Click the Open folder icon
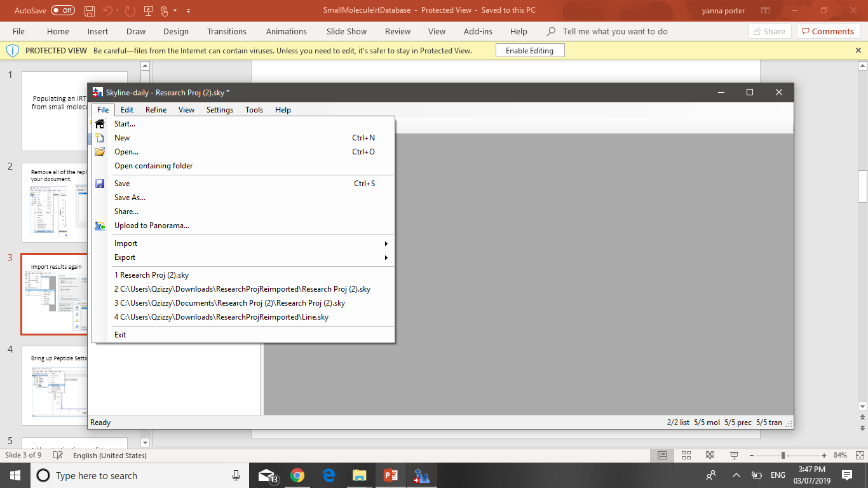868x488 pixels. pyautogui.click(x=100, y=152)
